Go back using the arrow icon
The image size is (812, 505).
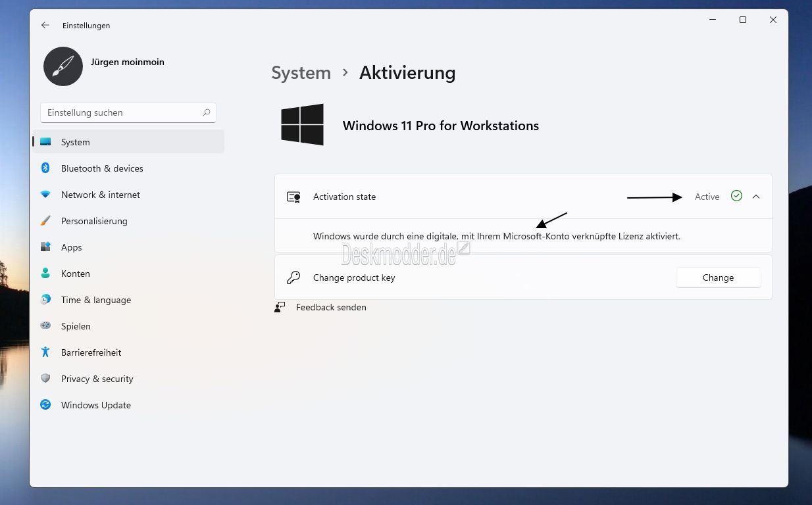click(x=45, y=25)
